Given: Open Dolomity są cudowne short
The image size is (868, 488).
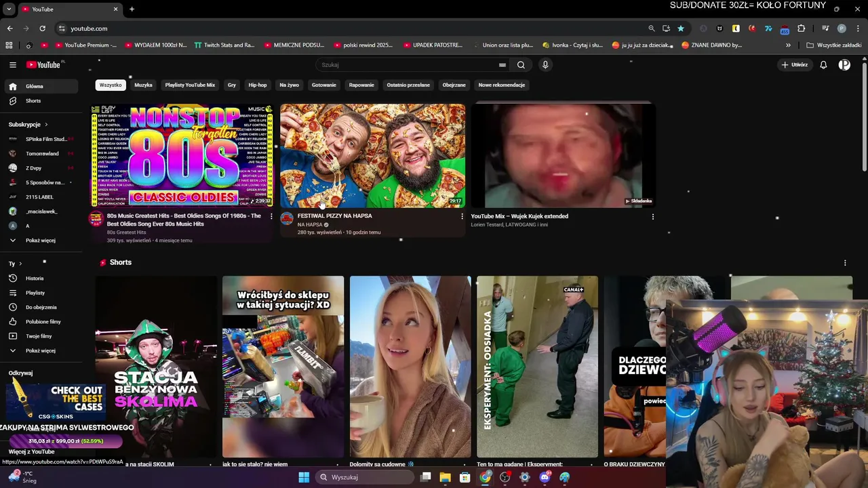Looking at the screenshot, I should 410,367.
